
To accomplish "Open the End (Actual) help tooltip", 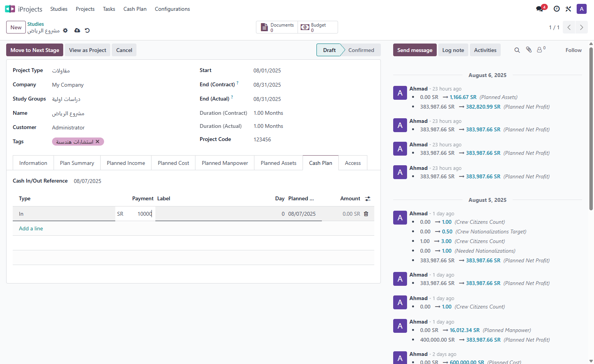I will pos(232,97).
